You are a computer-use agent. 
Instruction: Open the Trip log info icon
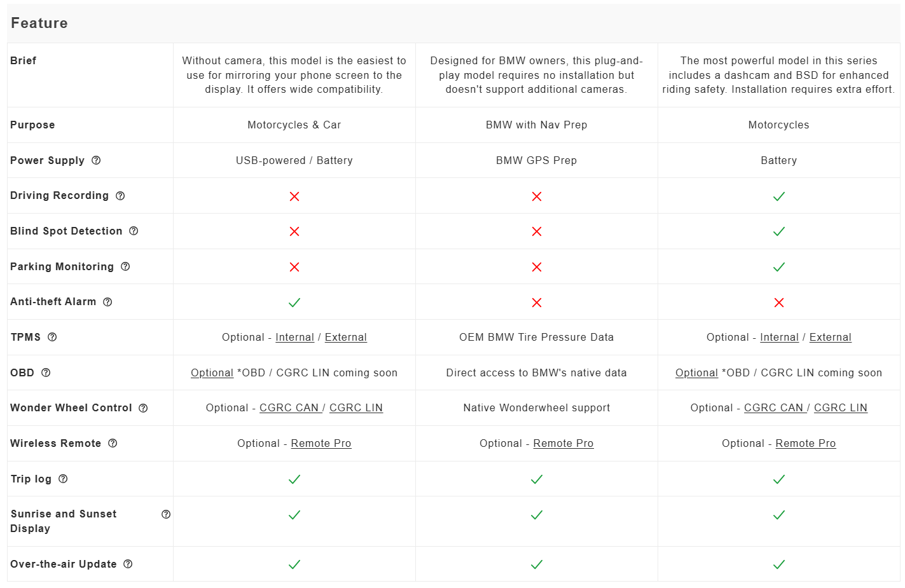pyautogui.click(x=63, y=479)
